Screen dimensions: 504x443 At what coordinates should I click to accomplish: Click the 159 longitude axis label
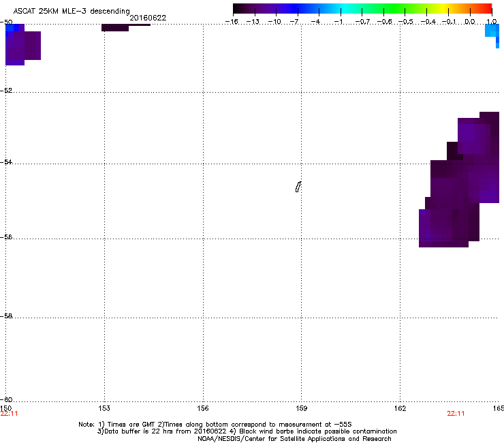click(x=302, y=408)
